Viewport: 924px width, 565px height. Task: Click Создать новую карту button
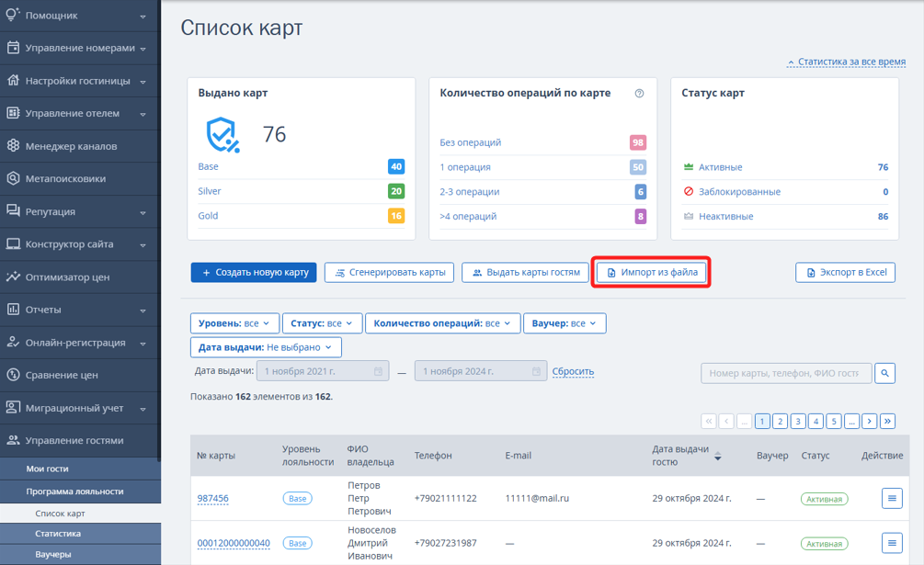point(254,273)
